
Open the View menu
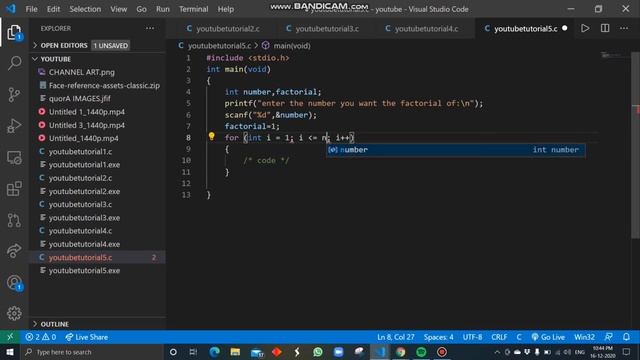(118, 9)
